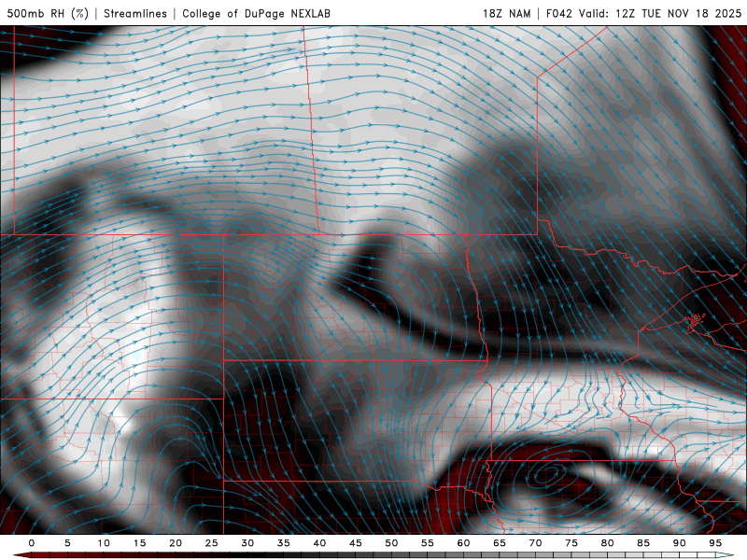Click the "40" colorbar label
This screenshot has width=747, height=560.
click(319, 543)
